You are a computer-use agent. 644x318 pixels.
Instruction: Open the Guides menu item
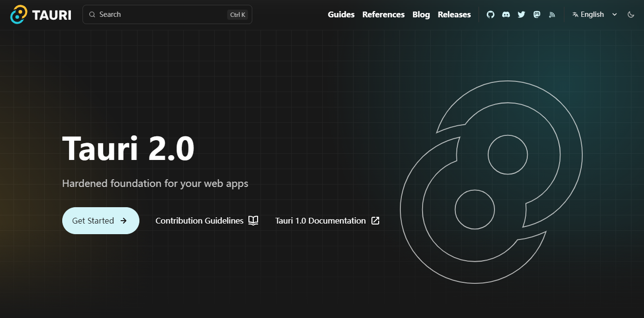click(x=341, y=14)
